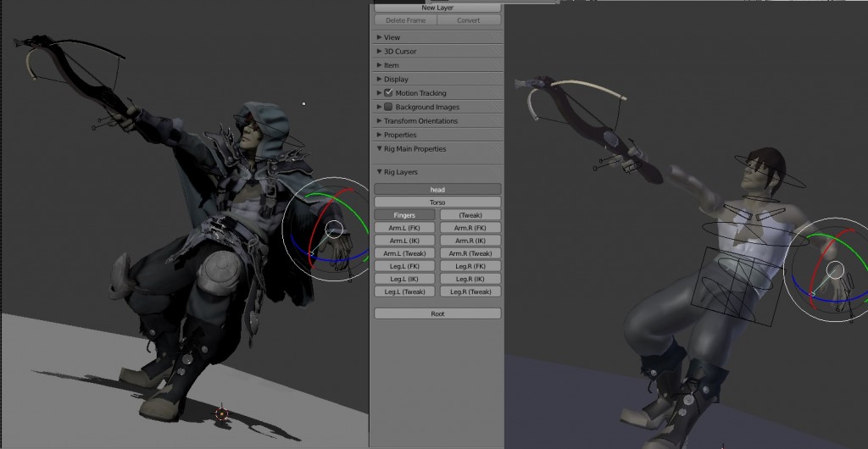Select the hips box control in right viewport
Viewport: 868px width, 449px height.
click(738, 285)
